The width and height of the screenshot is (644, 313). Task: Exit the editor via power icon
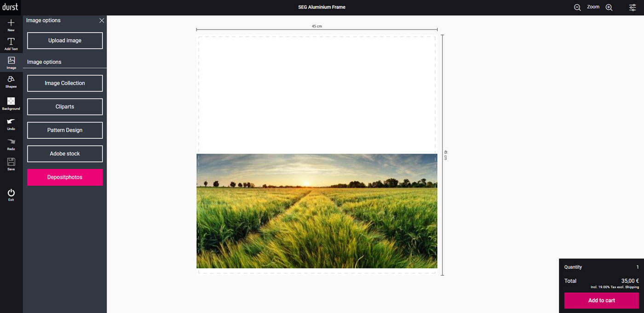(11, 194)
